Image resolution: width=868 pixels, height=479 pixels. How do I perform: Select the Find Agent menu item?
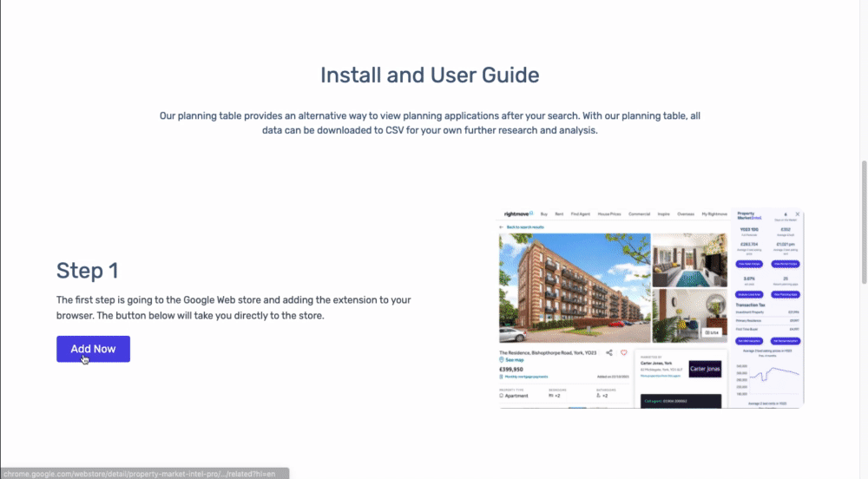click(579, 213)
